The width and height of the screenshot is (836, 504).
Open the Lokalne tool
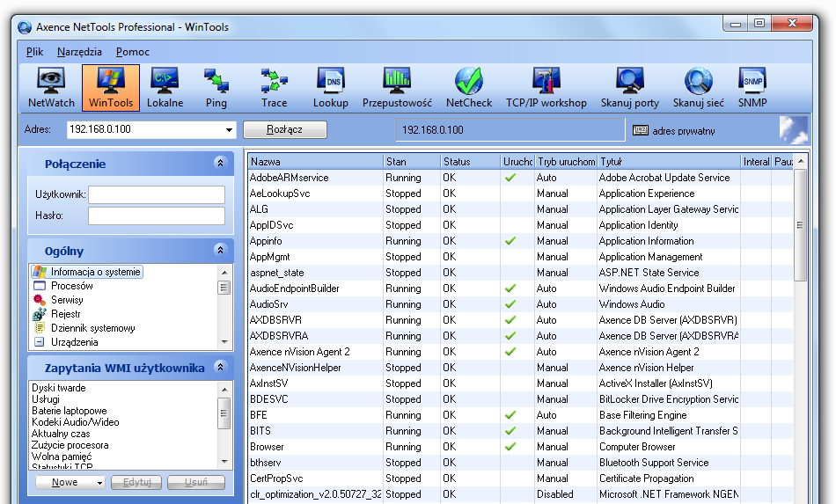165,88
